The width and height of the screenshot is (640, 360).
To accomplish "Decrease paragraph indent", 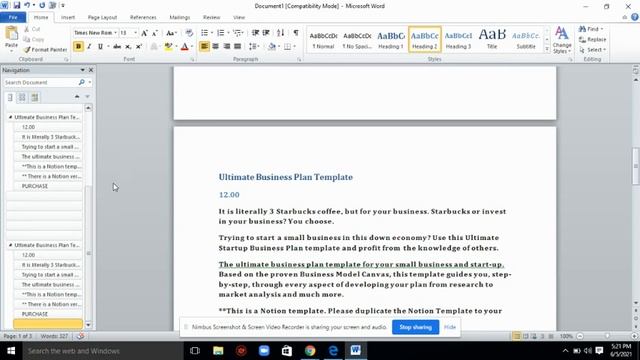I will click(255, 33).
